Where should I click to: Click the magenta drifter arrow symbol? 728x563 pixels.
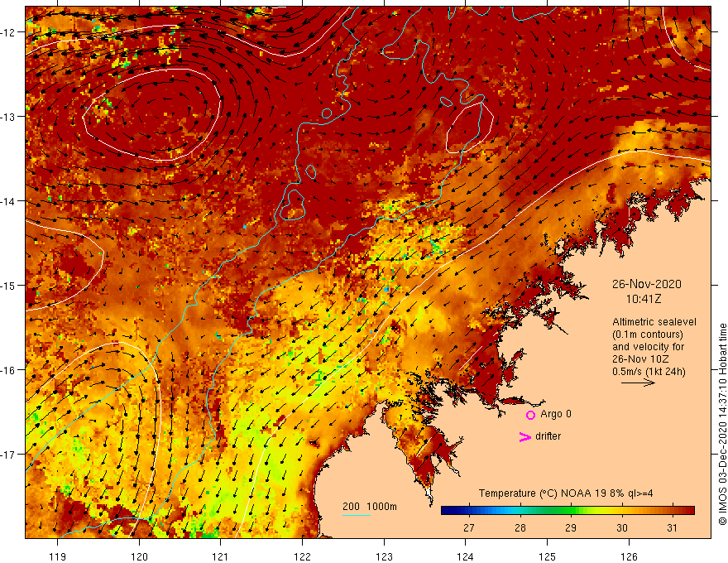click(x=524, y=436)
